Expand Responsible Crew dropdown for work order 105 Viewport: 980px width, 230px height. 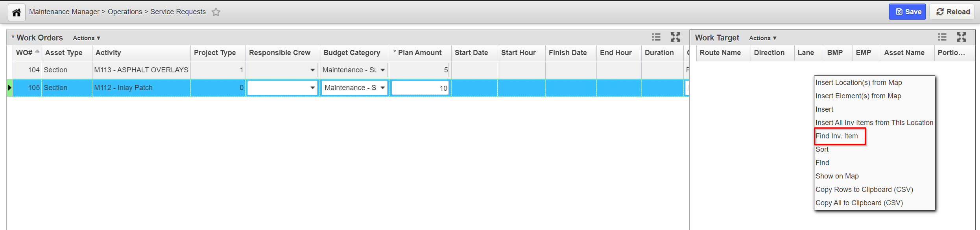coord(312,88)
